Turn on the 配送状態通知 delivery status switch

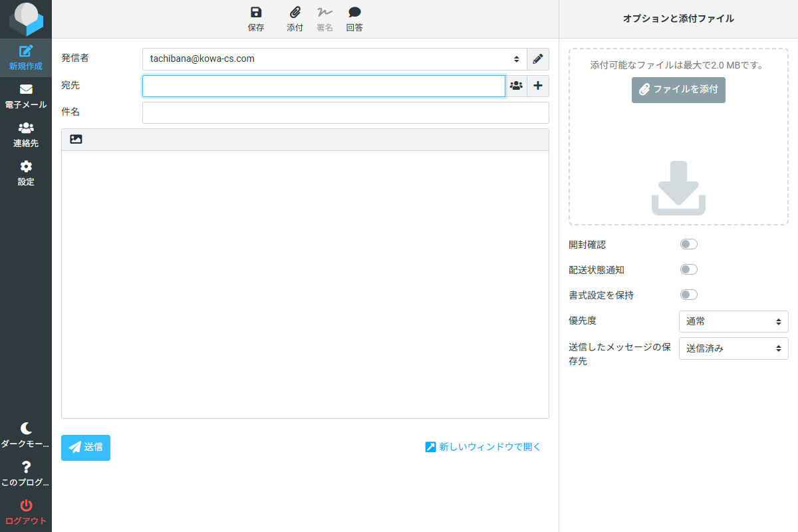coord(688,269)
